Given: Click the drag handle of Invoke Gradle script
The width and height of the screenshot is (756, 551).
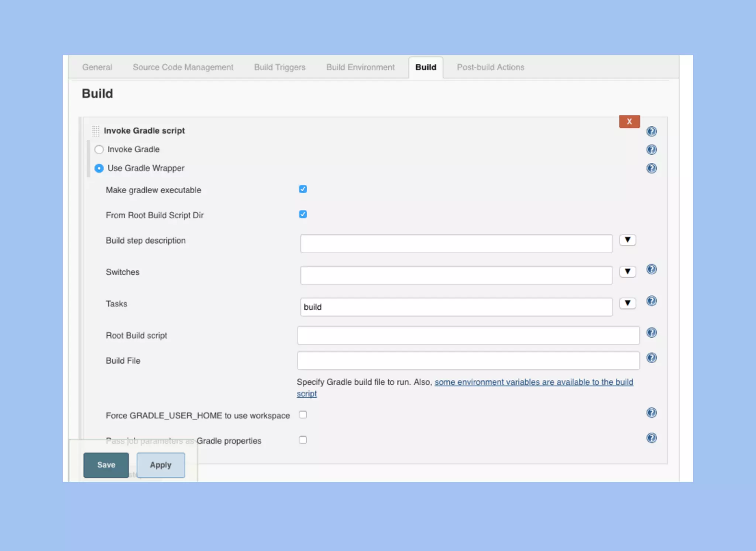Looking at the screenshot, I should (x=96, y=131).
